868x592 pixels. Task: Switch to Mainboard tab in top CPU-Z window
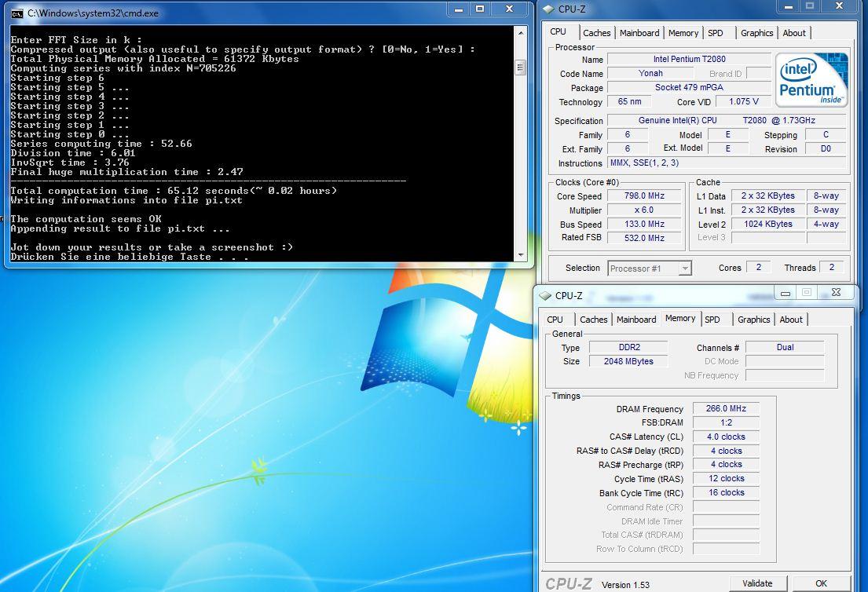click(x=639, y=33)
